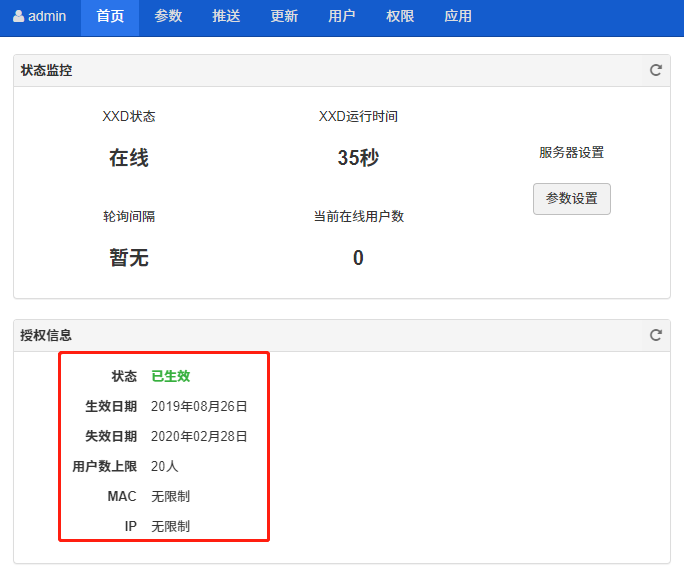Refresh the 状态监控 panel

pyautogui.click(x=656, y=70)
